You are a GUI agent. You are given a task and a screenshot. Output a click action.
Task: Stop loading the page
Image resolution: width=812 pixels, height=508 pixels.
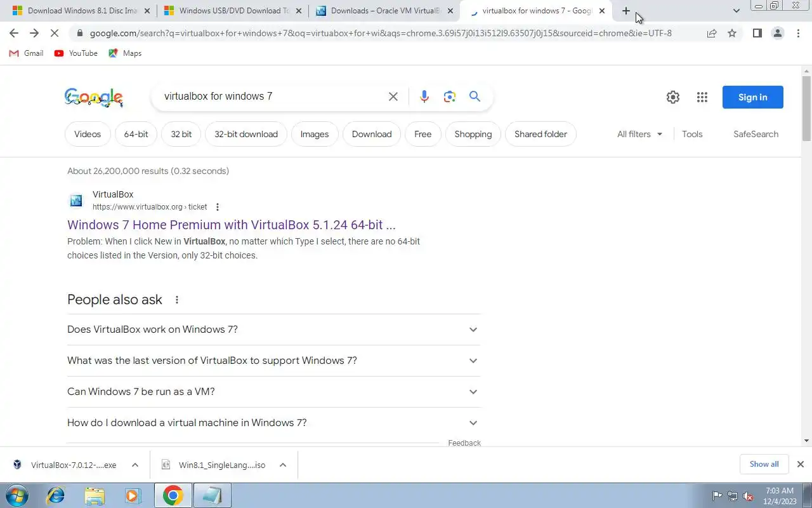[x=55, y=33]
